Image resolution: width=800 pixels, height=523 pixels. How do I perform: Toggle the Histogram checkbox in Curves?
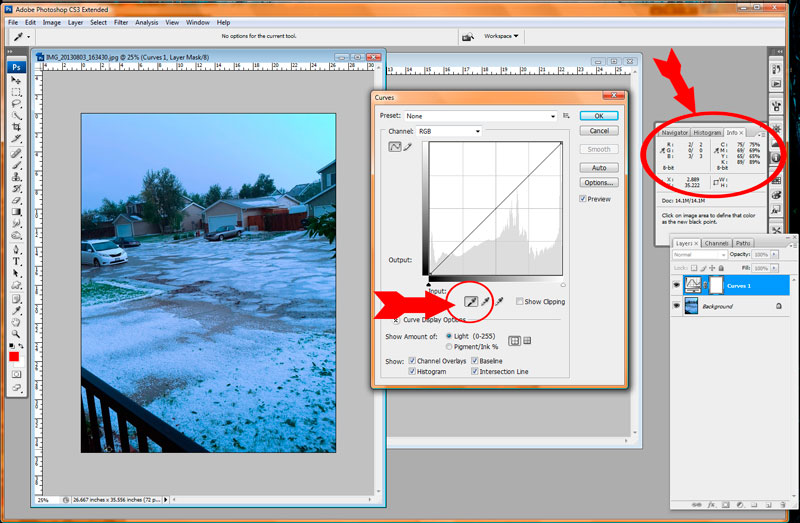[x=412, y=371]
